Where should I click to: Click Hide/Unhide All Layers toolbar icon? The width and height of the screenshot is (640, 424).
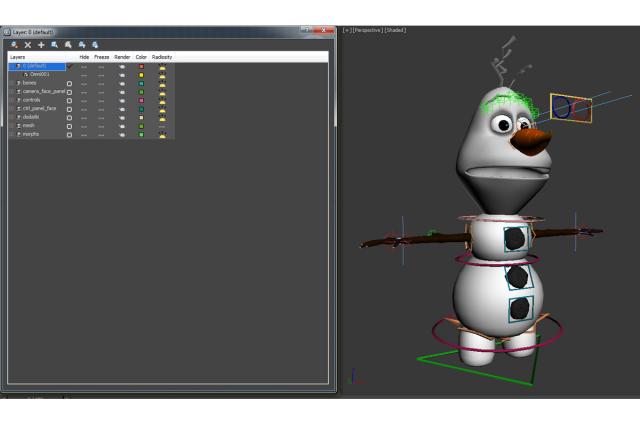82,45
